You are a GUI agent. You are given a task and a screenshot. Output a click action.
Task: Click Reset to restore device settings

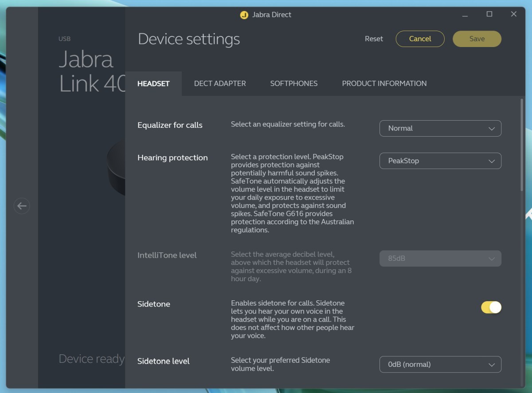(x=374, y=39)
